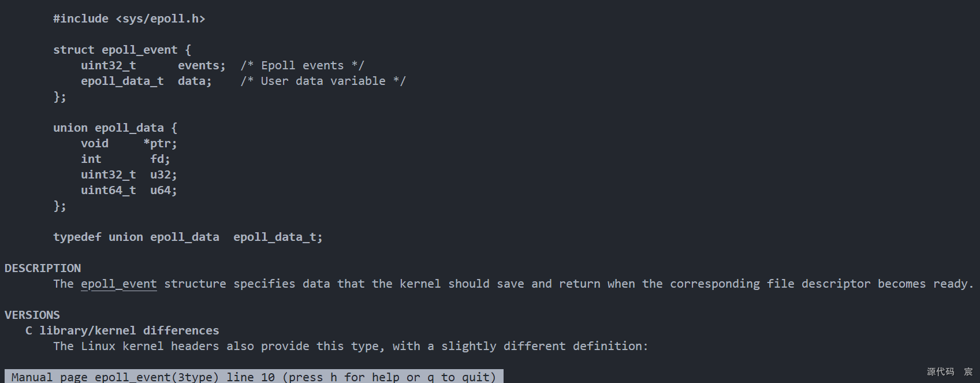Click the struct epoll_event declaration line
The height and width of the screenshot is (383, 980).
click(x=122, y=50)
